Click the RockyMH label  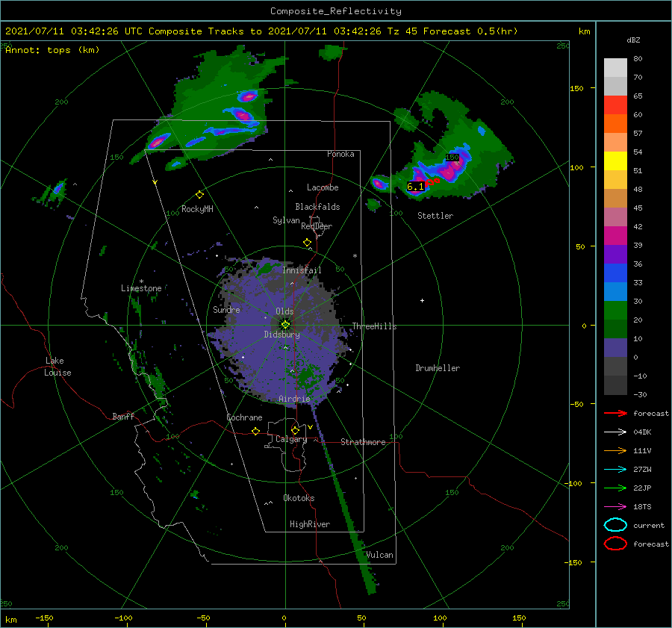point(197,209)
